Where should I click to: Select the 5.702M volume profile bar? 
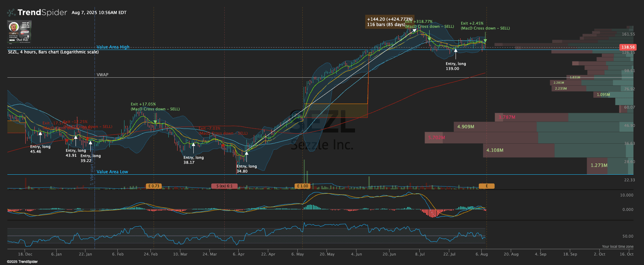(529, 138)
